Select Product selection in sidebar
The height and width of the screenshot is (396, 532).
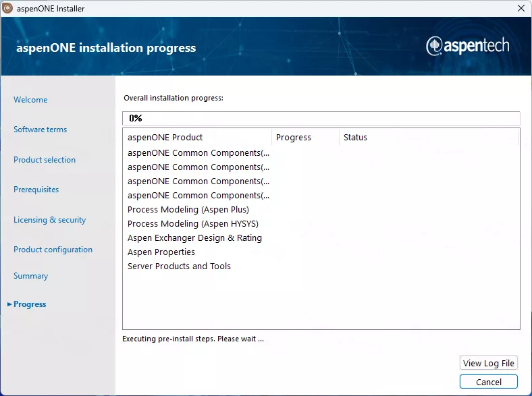[45, 160]
